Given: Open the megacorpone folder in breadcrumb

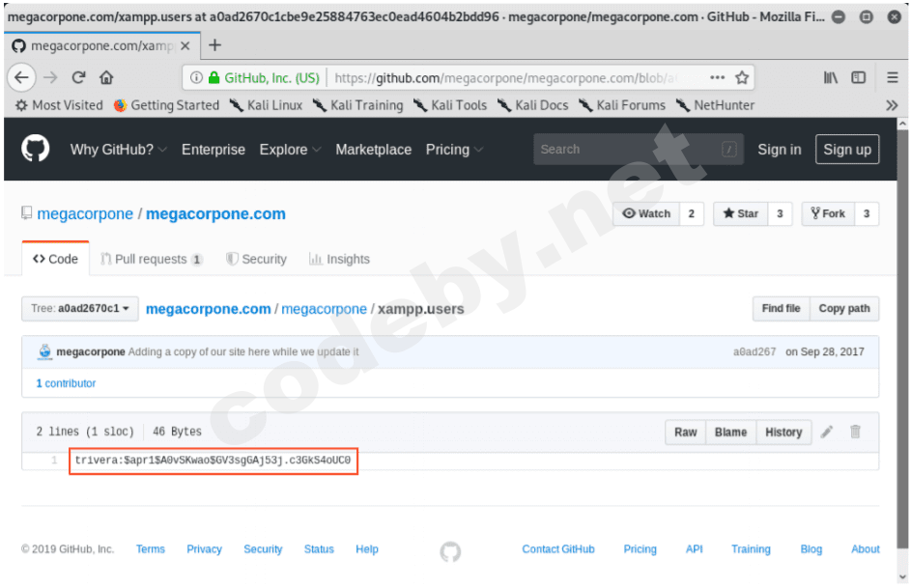Looking at the screenshot, I should [x=325, y=309].
